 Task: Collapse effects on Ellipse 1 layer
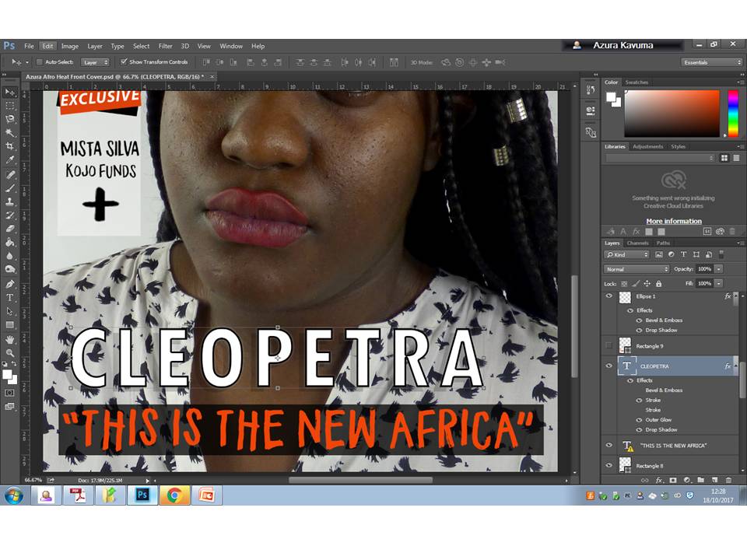(735, 296)
